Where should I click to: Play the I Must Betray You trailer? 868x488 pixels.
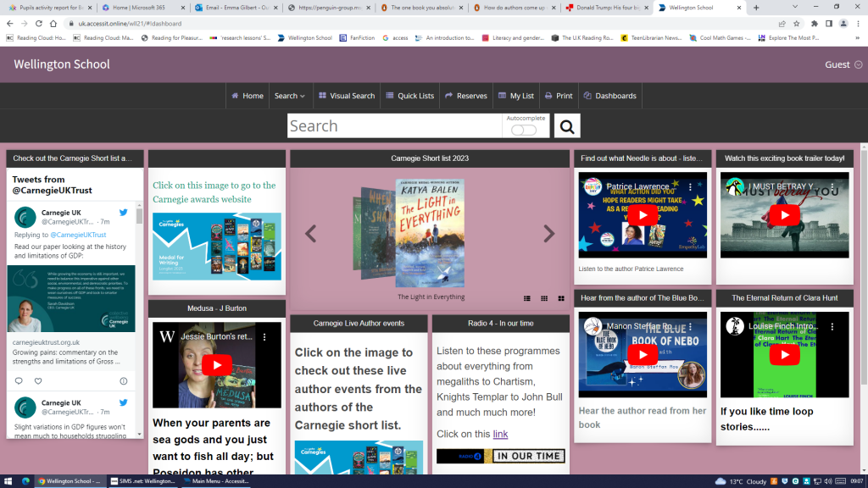(784, 215)
